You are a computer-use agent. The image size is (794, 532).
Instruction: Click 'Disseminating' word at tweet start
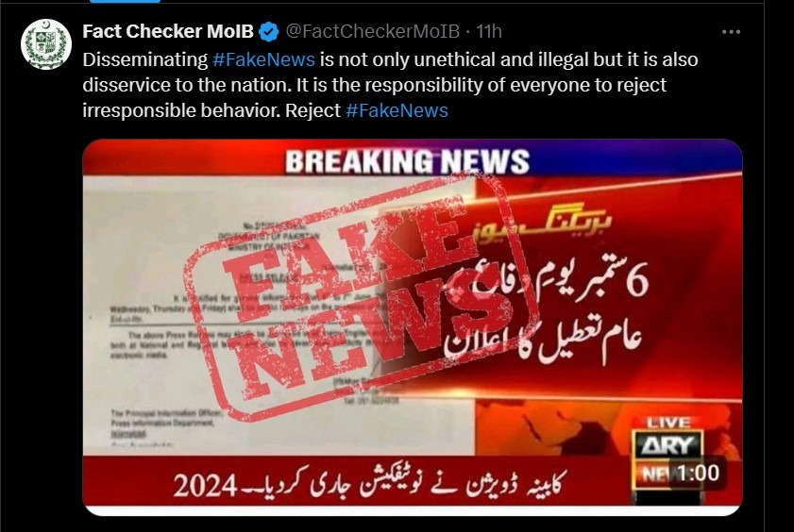tap(145, 59)
